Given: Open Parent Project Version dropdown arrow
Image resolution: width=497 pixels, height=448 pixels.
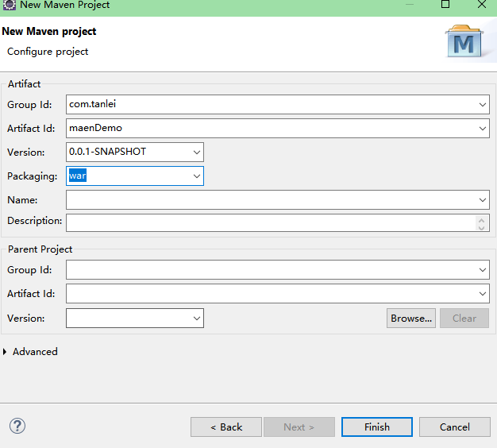Looking at the screenshot, I should [x=197, y=319].
